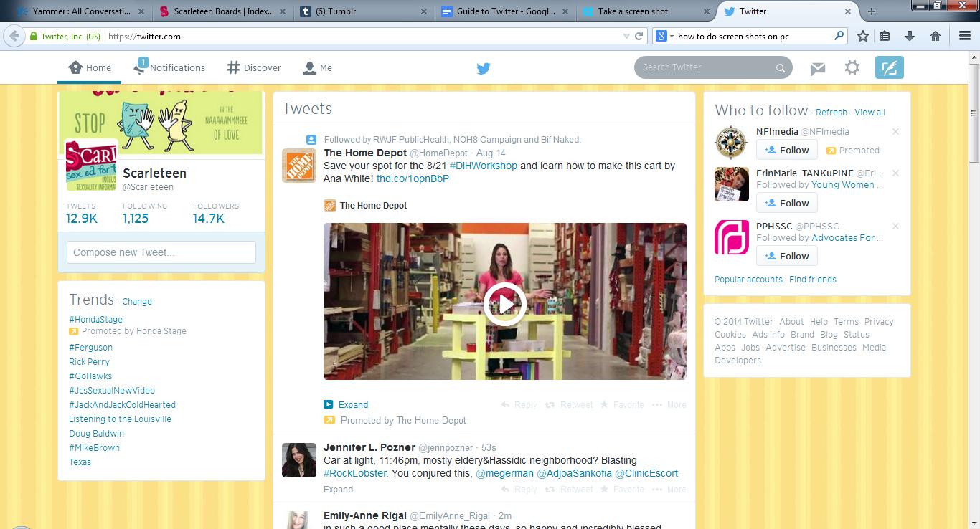The image size is (980, 529).
Task: Switch to Tumblr browser tab
Action: pos(363,11)
